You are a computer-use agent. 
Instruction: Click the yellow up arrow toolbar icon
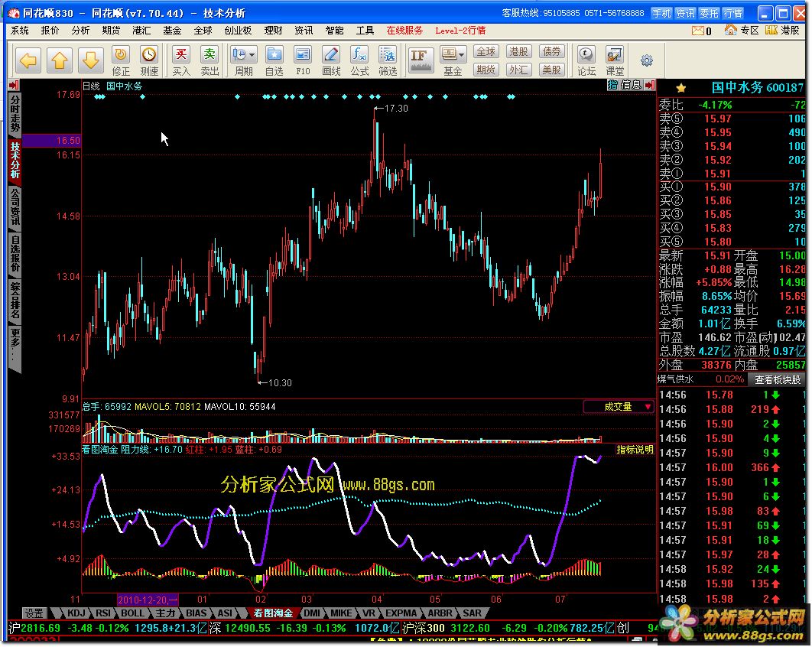pyautogui.click(x=59, y=60)
